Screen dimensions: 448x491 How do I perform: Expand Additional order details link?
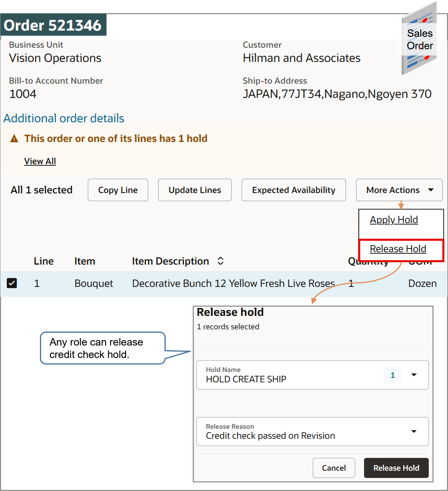pyautogui.click(x=64, y=118)
